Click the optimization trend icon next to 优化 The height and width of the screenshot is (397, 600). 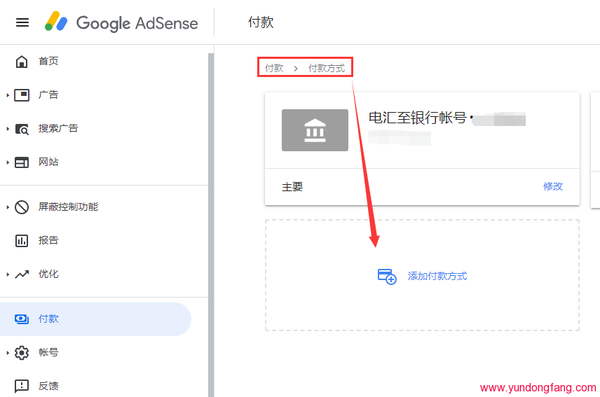pos(21,274)
